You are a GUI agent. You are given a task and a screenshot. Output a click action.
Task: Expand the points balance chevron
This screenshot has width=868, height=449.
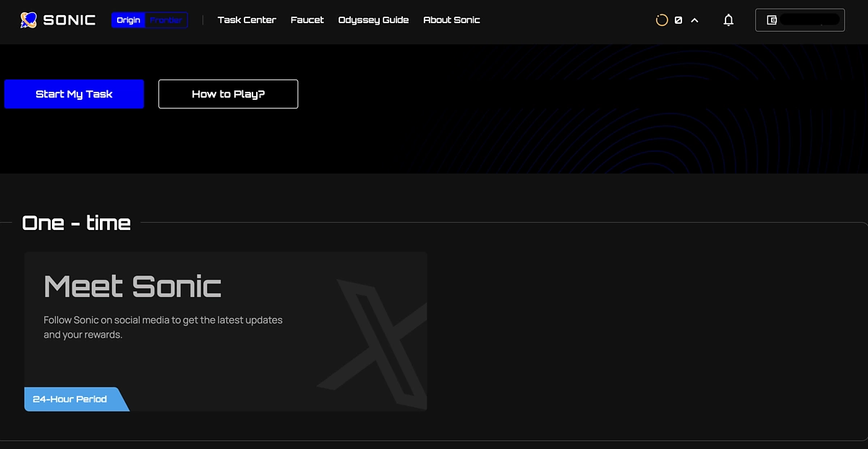[694, 20]
